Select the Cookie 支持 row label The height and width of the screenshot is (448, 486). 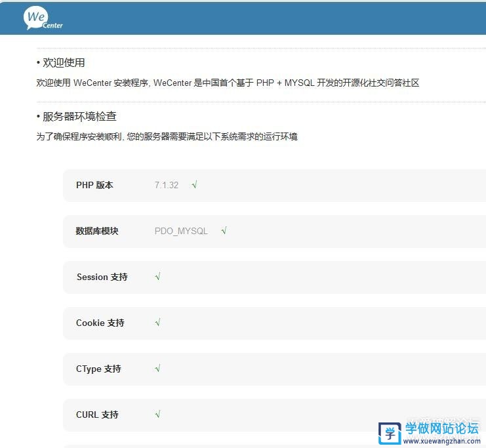[x=100, y=323]
